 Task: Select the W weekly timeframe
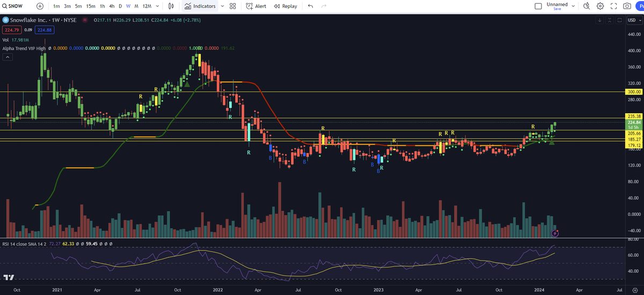128,6
